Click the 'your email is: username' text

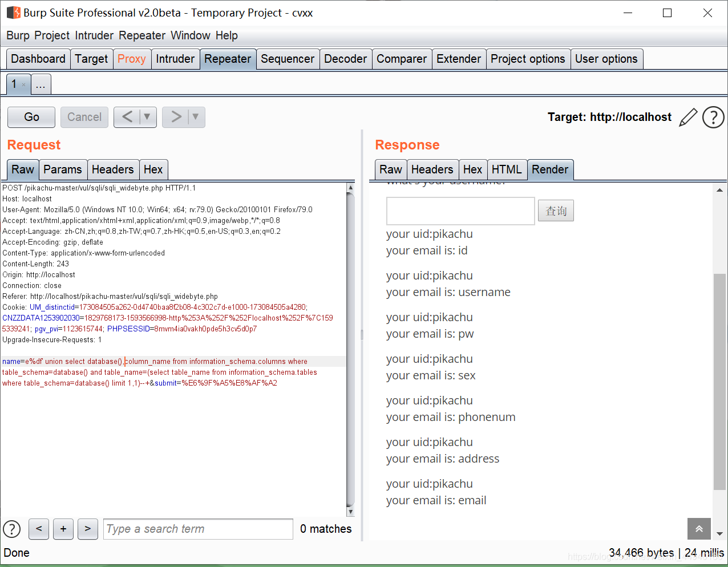click(x=448, y=292)
